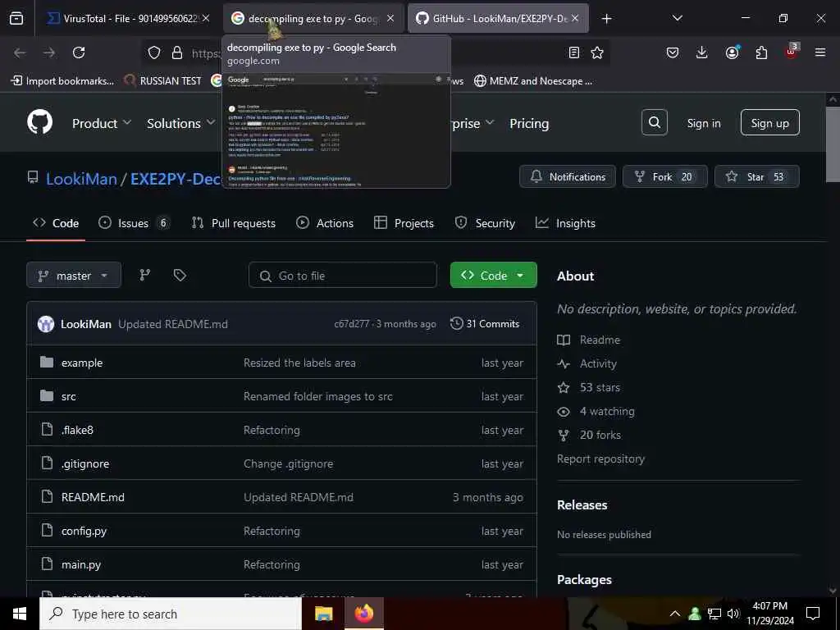The image size is (840, 630).
Task: List all tabs with the chevron dropdown
Action: point(677,19)
